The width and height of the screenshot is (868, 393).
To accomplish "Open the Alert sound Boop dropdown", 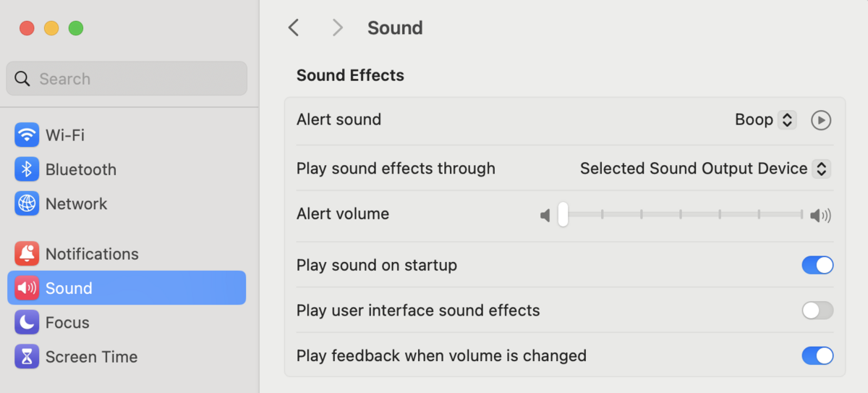I will point(786,120).
